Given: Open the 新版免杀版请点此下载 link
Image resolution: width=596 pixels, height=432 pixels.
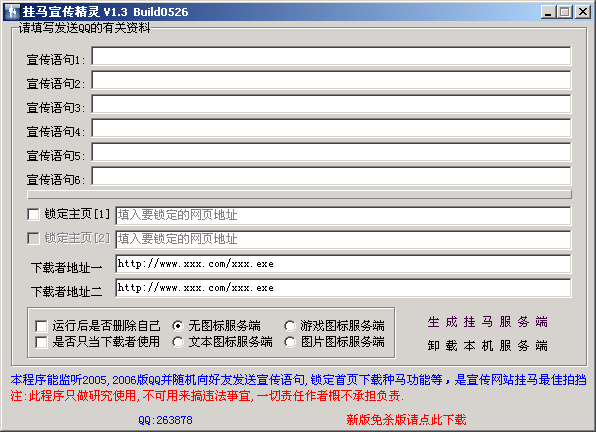Looking at the screenshot, I should tap(406, 420).
